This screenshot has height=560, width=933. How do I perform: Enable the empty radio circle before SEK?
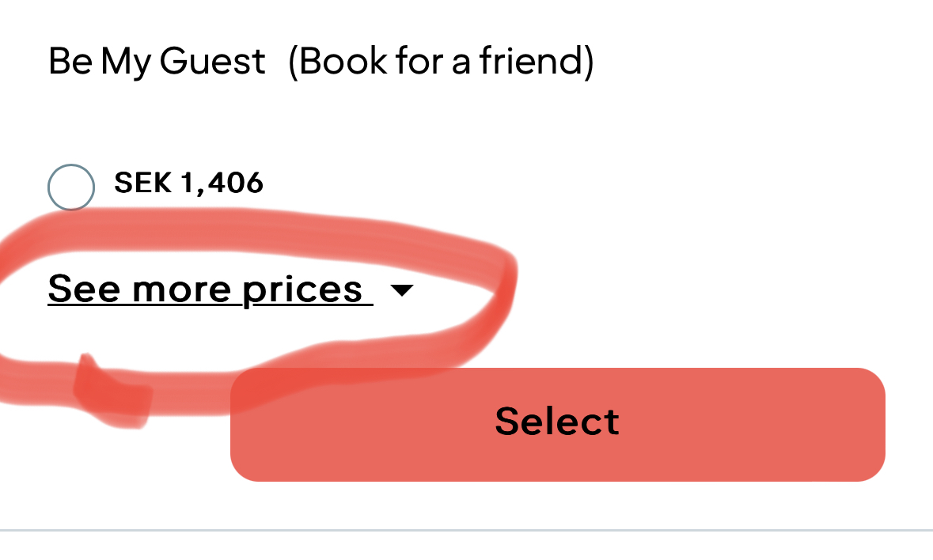[71, 187]
